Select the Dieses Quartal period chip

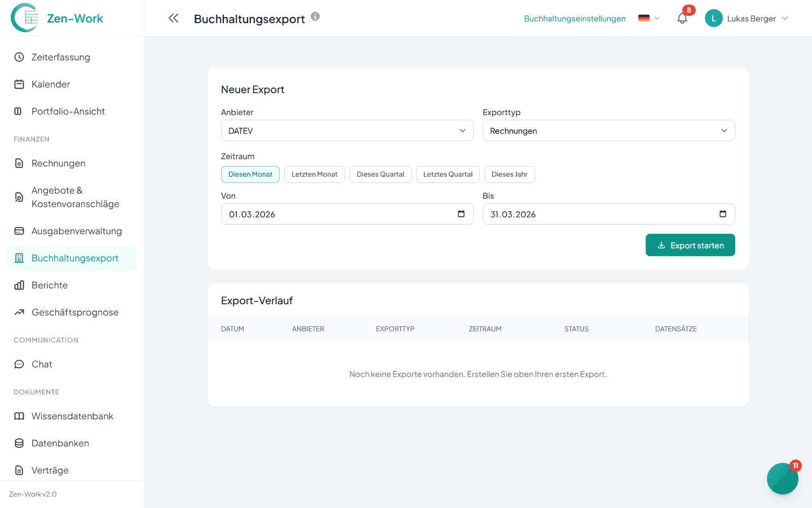click(x=381, y=174)
